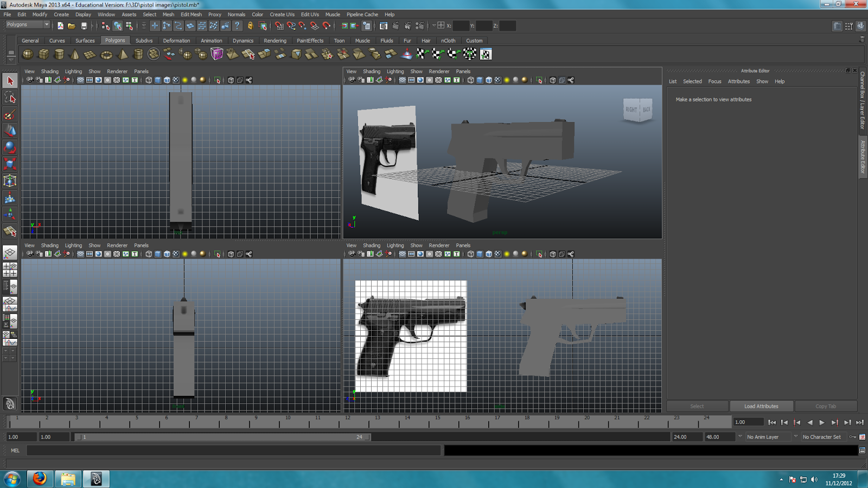Screen dimensions: 868x488
Task: Open the No Character Set dropdown
Action: 821,436
